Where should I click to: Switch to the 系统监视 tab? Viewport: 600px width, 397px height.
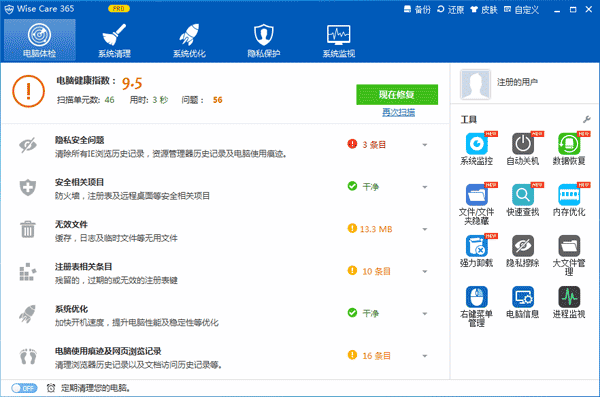tap(339, 40)
